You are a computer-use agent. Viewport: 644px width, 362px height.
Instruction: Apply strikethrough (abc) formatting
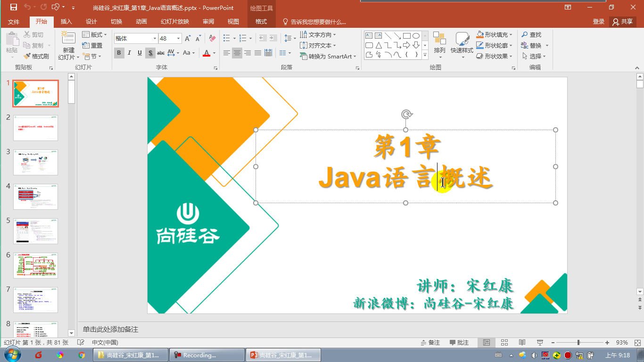[161, 53]
